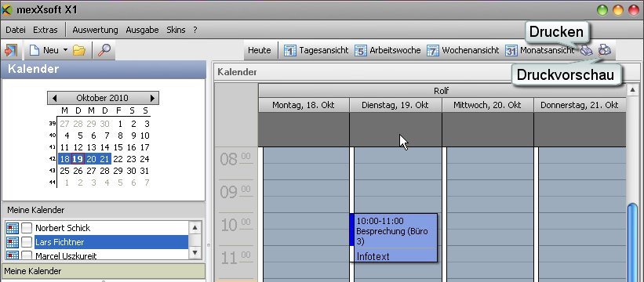Select October 31 in mini calendar
The height and width of the screenshot is (282, 644).
coord(144,171)
